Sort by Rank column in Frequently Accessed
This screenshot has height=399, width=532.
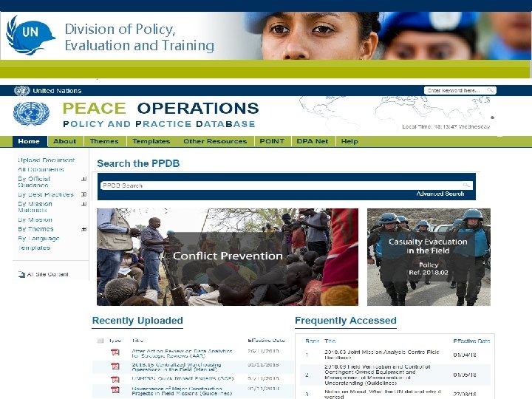312,341
